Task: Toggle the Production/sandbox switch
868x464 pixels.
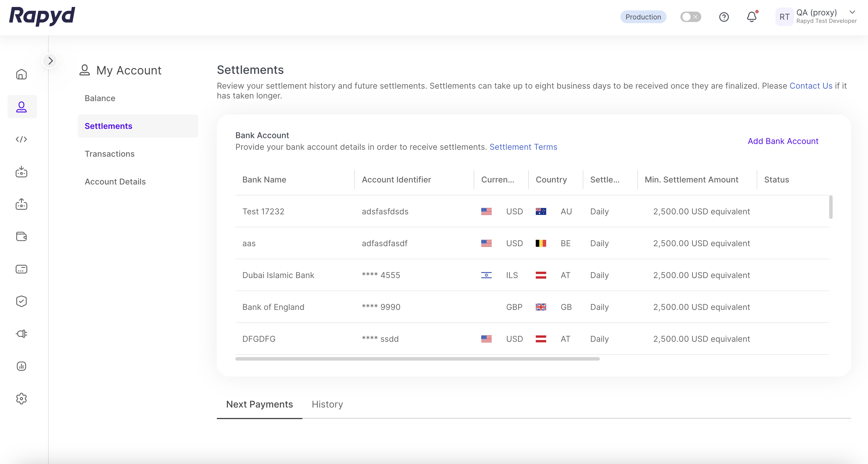Action: 690,17
